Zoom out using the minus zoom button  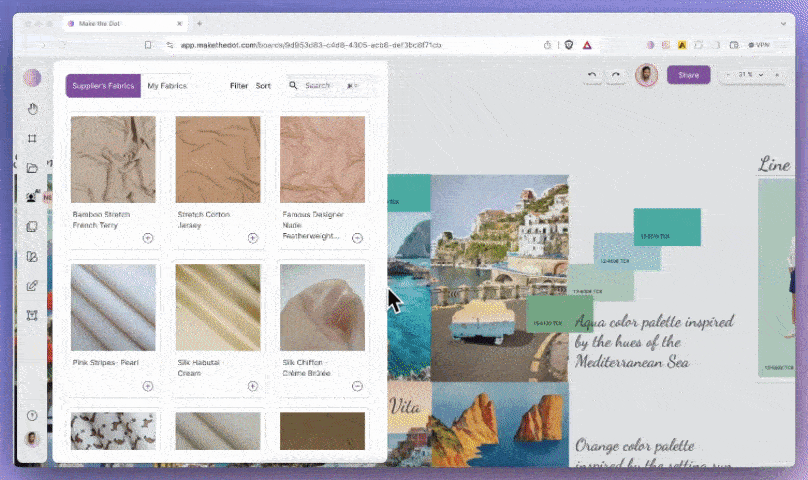(728, 75)
